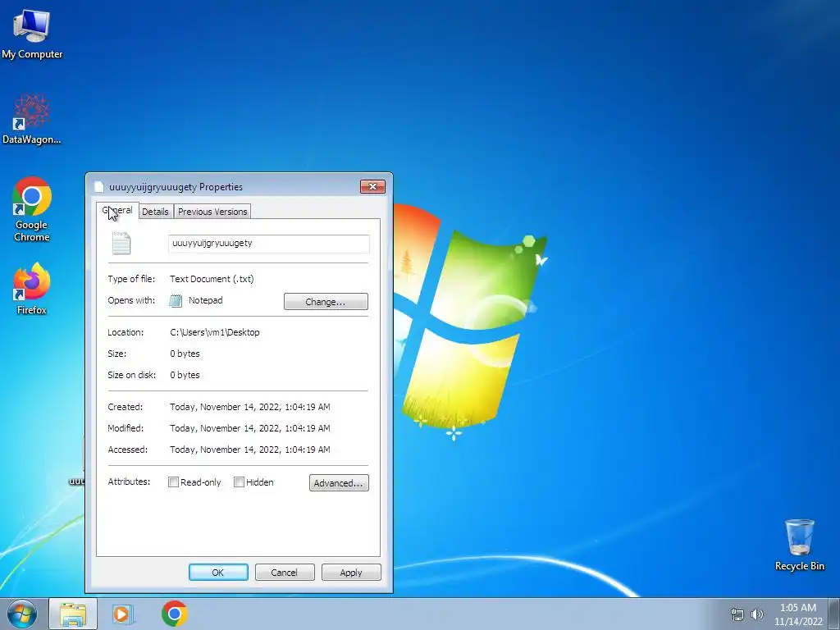Click the taskbar clock and date
Screen dimensions: 840x630
coord(797,614)
